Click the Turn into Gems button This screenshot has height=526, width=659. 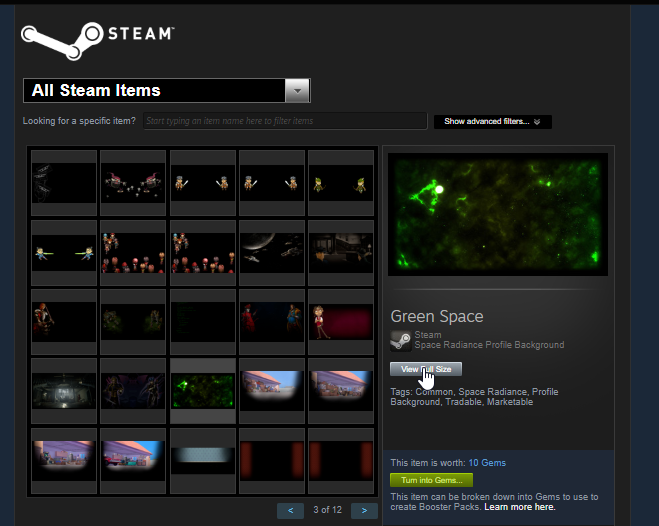431,480
